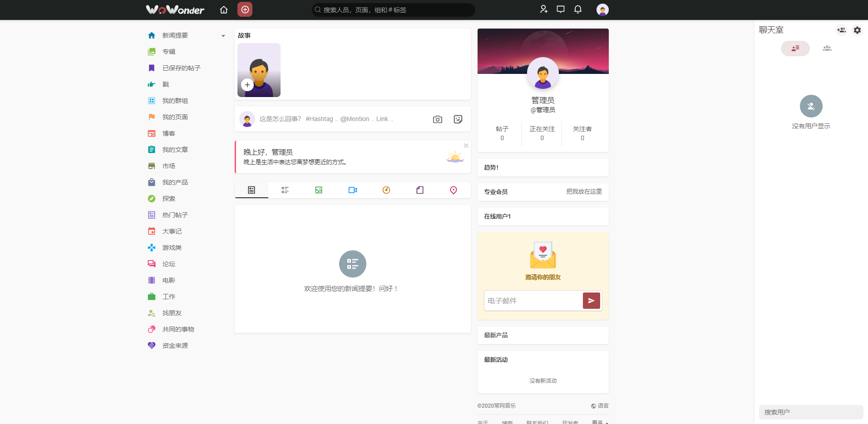The width and height of the screenshot is (868, 424).
Task: Click the send invite arrow button
Action: [x=591, y=300]
